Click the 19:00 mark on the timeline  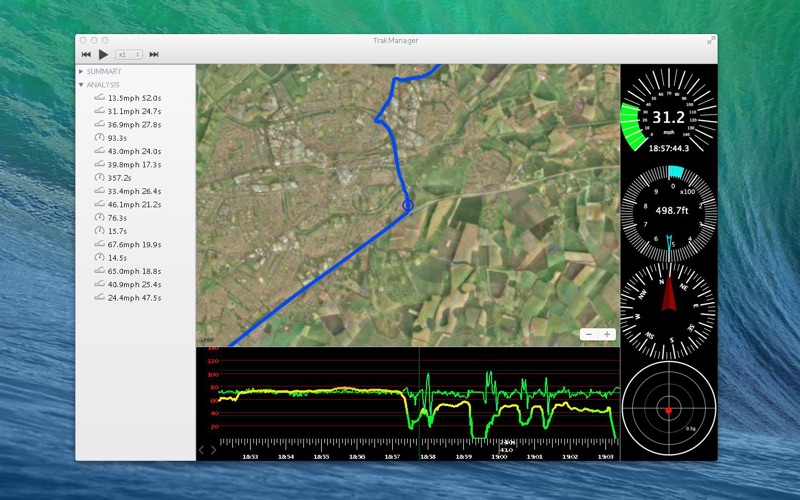pyautogui.click(x=499, y=456)
